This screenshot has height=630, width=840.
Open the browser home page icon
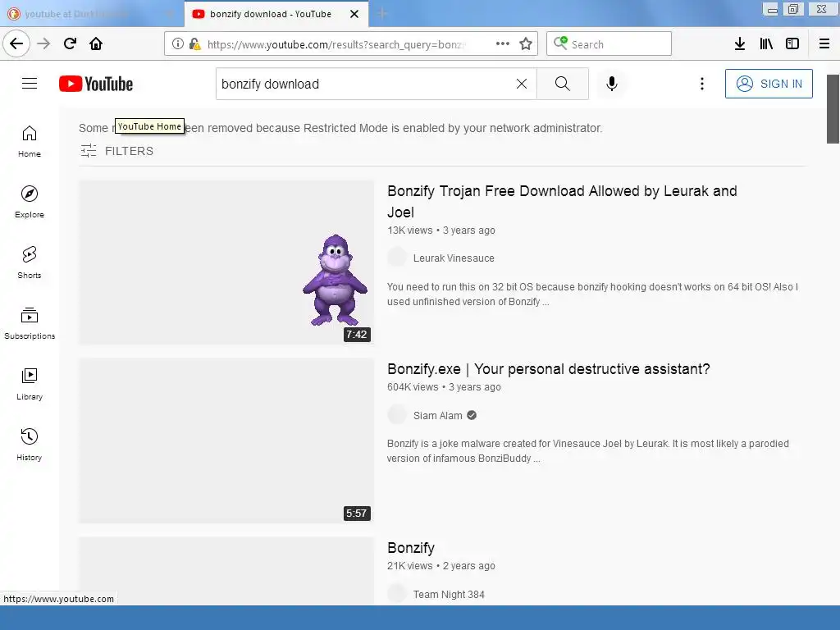pos(96,43)
